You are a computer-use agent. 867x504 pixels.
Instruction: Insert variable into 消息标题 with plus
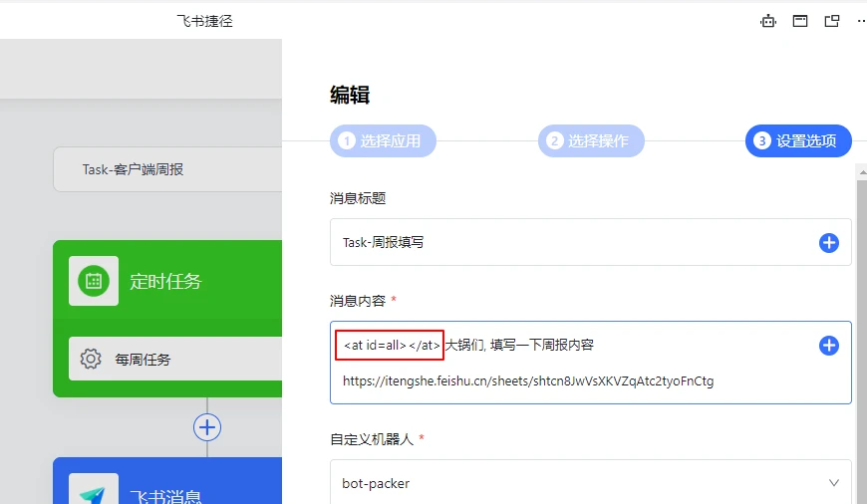[x=828, y=243]
